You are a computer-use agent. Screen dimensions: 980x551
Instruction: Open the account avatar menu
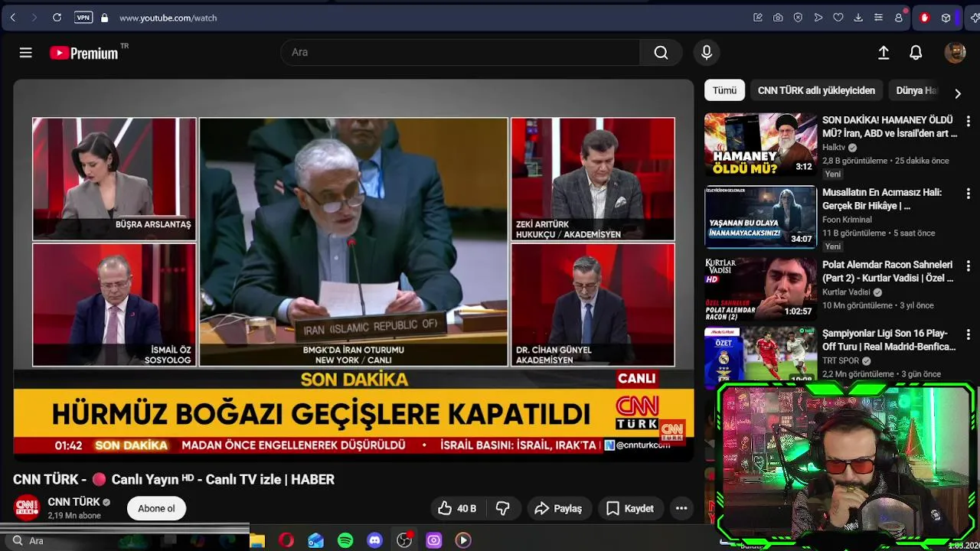point(955,52)
